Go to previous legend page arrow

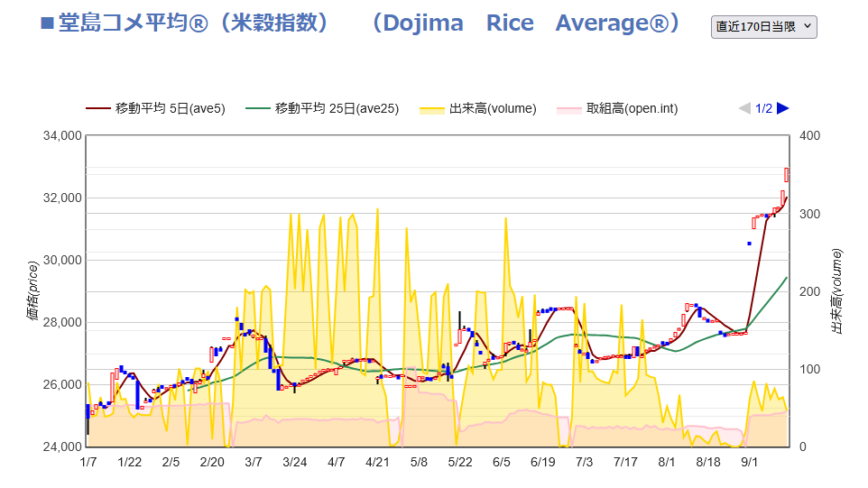pyautogui.click(x=744, y=108)
